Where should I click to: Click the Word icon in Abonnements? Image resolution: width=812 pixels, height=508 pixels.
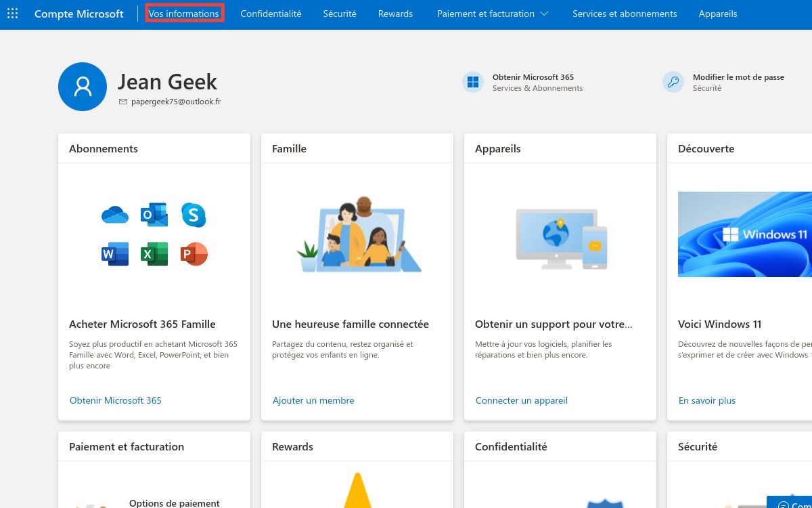tap(115, 254)
